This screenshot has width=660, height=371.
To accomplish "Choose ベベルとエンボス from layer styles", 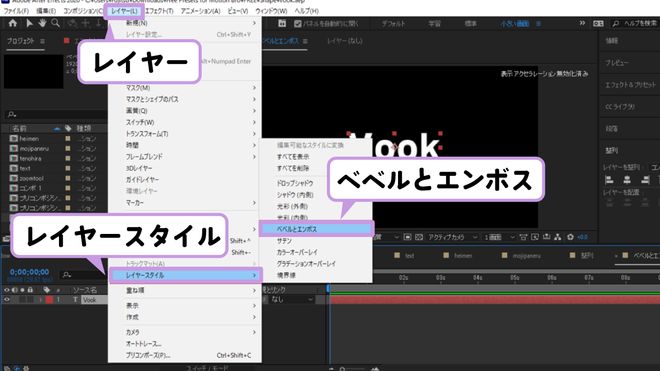I will tap(317, 229).
